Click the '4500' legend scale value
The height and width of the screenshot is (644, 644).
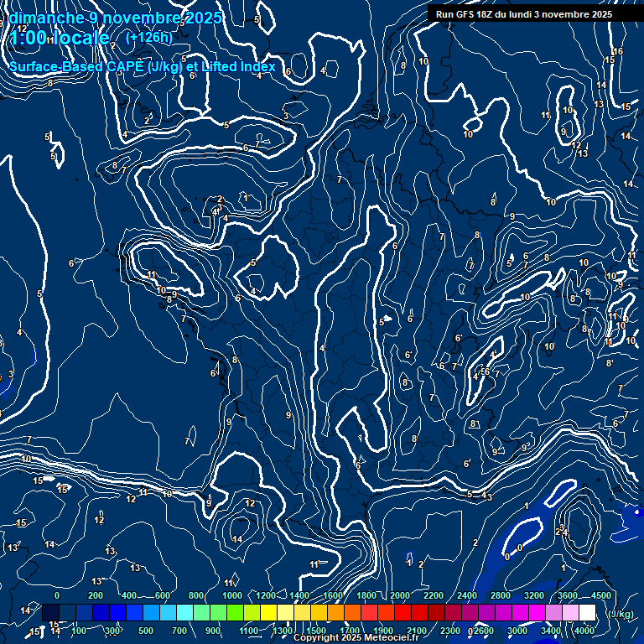click(600, 595)
